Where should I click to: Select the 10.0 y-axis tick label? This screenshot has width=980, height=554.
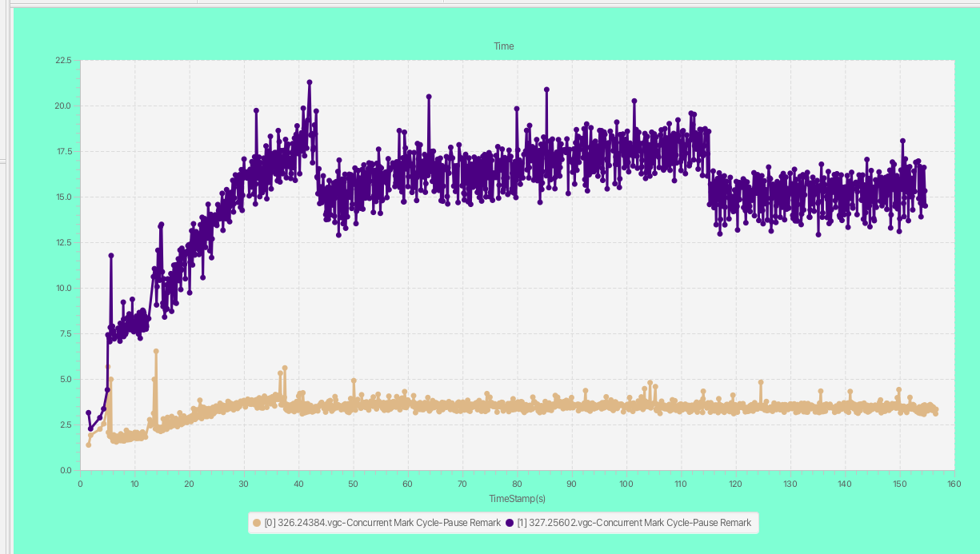coord(64,289)
